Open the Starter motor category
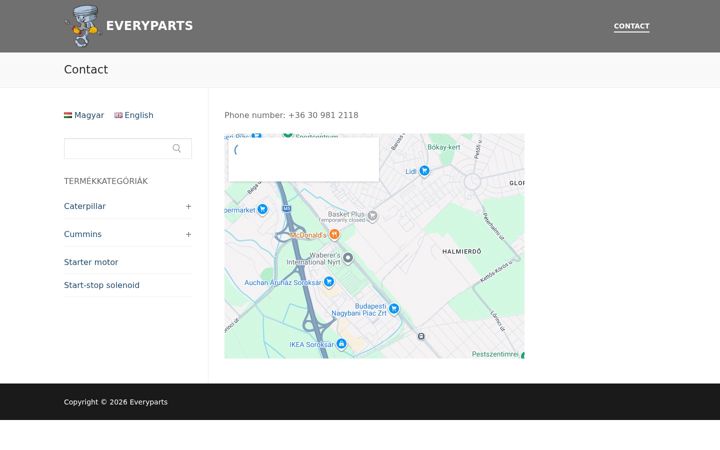This screenshot has width=720, height=450. (91, 262)
